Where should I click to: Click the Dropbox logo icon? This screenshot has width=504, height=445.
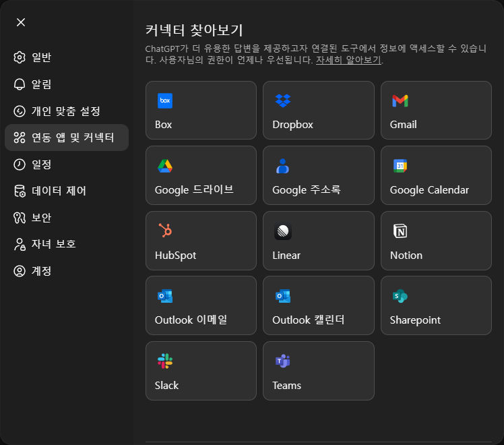click(x=283, y=100)
